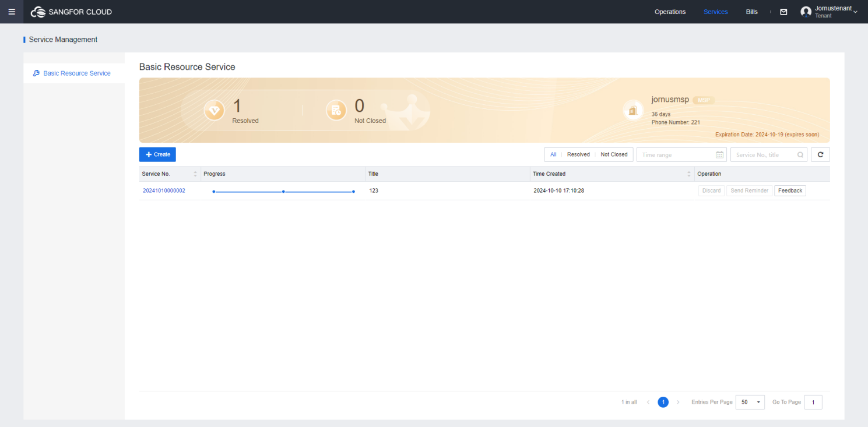Viewport: 868px width, 427px height.
Task: Click the Progress column header
Action: point(215,174)
